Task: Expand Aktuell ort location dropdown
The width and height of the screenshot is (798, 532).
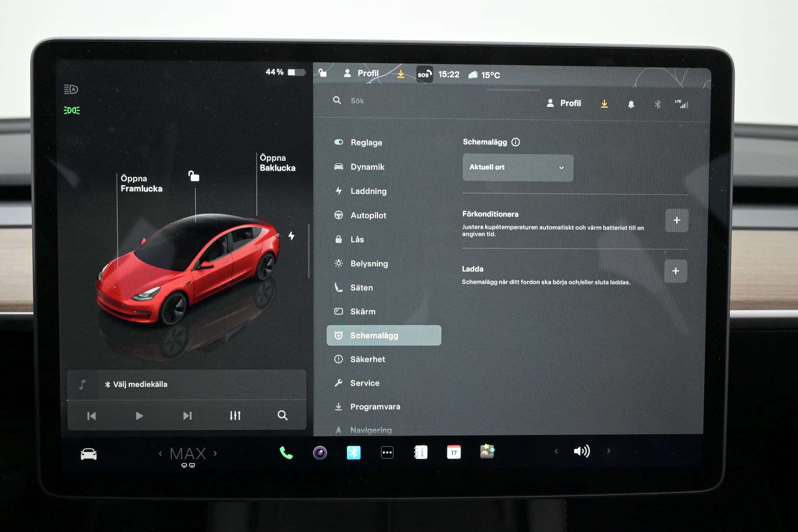Action: 518,168
